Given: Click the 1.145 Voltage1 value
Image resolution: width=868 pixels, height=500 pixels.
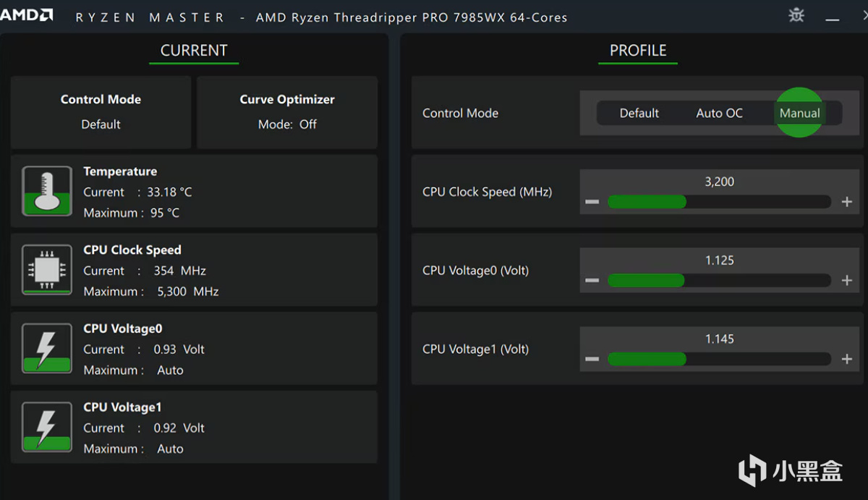Looking at the screenshot, I should (720, 339).
